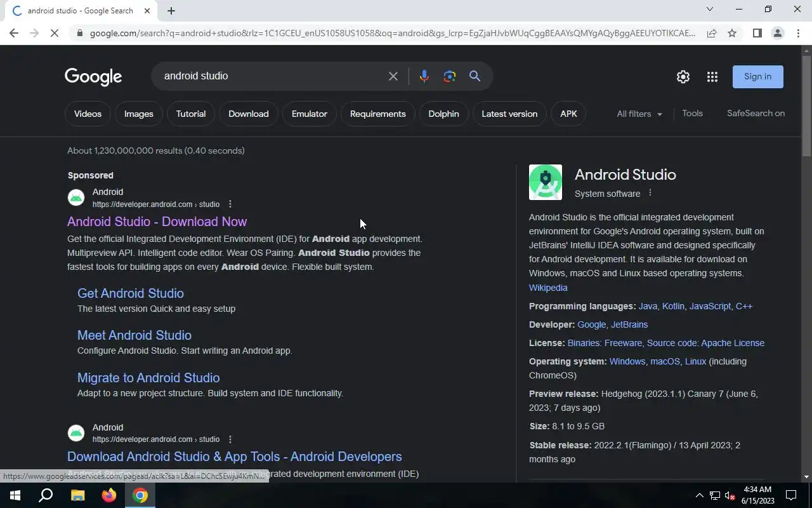Screen dimensions: 812x508
Task: Open the Google apps grid
Action: (x=712, y=77)
